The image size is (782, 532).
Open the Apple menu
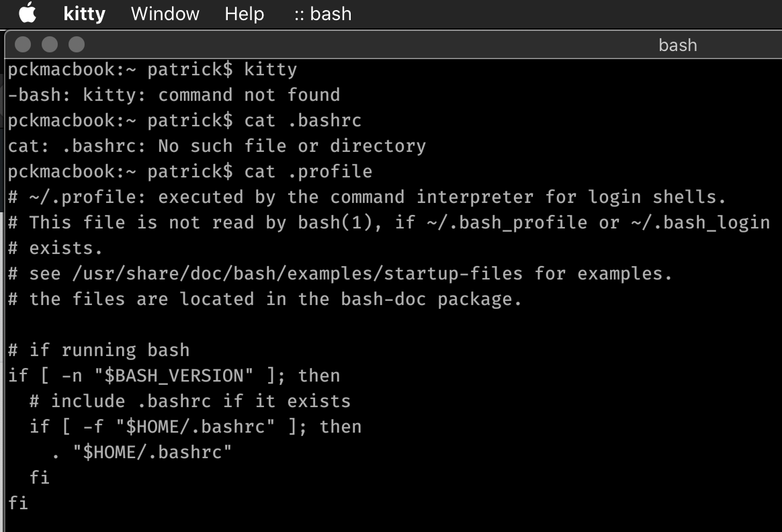click(27, 13)
